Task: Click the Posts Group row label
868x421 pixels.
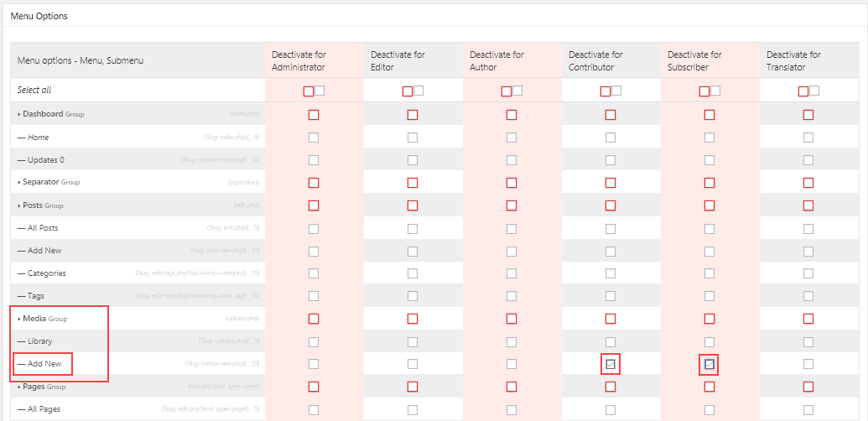Action: 40,205
